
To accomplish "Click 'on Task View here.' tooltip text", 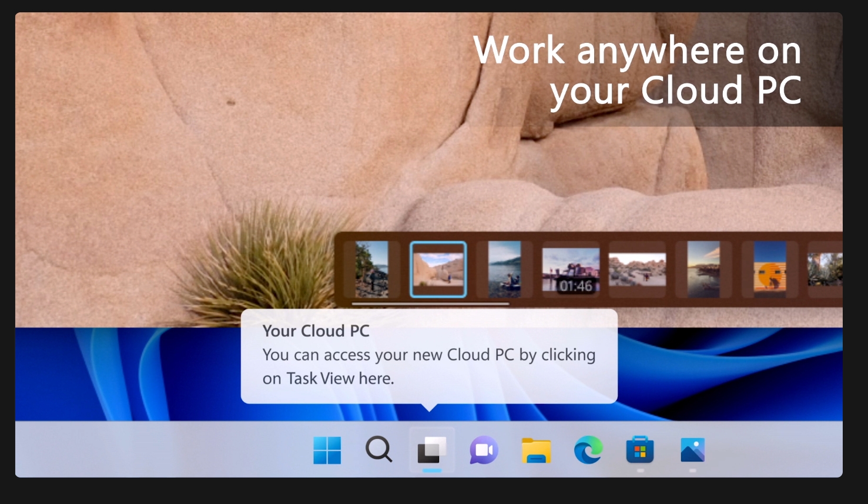I will (329, 378).
